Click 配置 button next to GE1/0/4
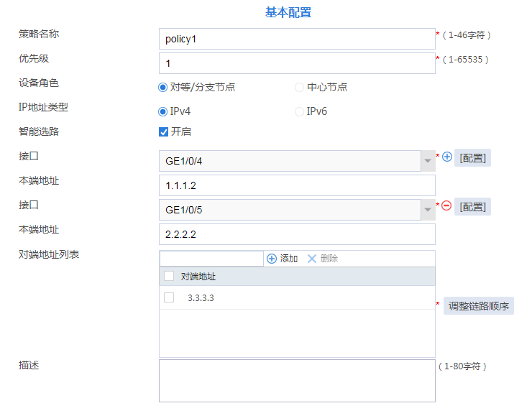This screenshot has width=532, height=416. pyautogui.click(x=472, y=158)
